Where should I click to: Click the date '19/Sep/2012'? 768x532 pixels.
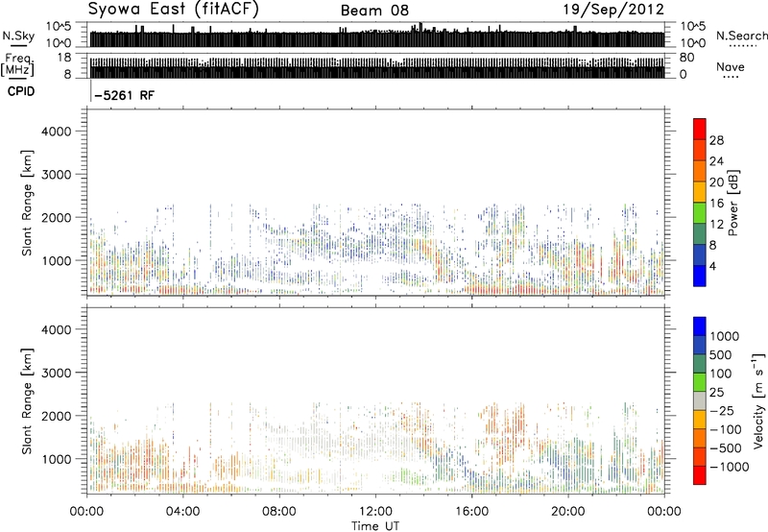(613, 10)
